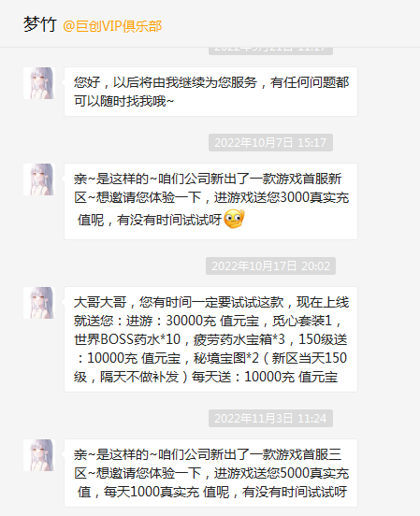Screen dimensions: 420x516
Task: Click avatar beside the 大哥大哥 message
Action: click(39, 303)
